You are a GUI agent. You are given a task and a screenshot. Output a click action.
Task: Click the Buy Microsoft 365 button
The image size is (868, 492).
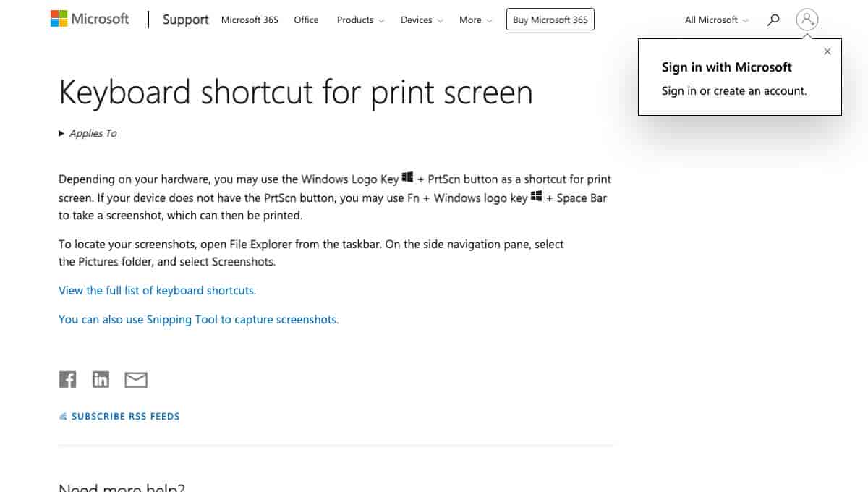click(550, 20)
